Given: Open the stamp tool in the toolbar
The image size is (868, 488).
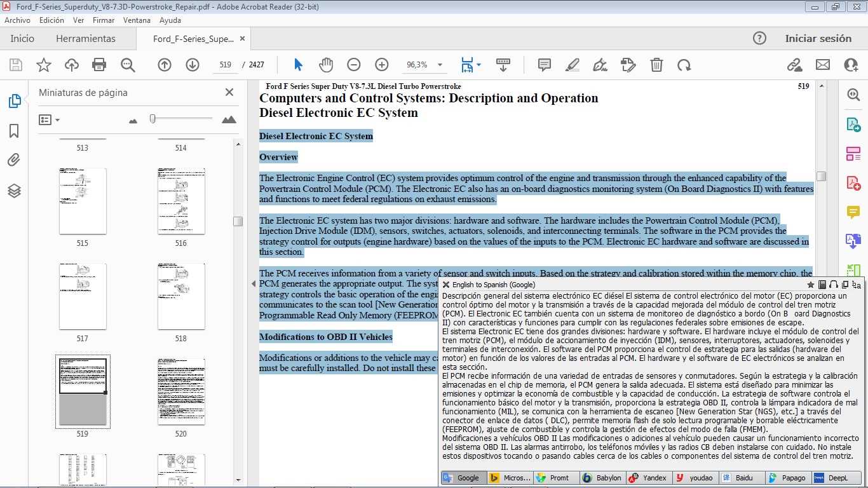Looking at the screenshot, I should (x=628, y=65).
